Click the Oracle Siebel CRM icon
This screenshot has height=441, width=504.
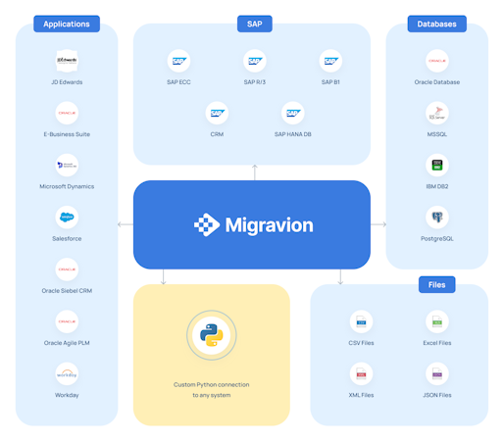tap(67, 269)
